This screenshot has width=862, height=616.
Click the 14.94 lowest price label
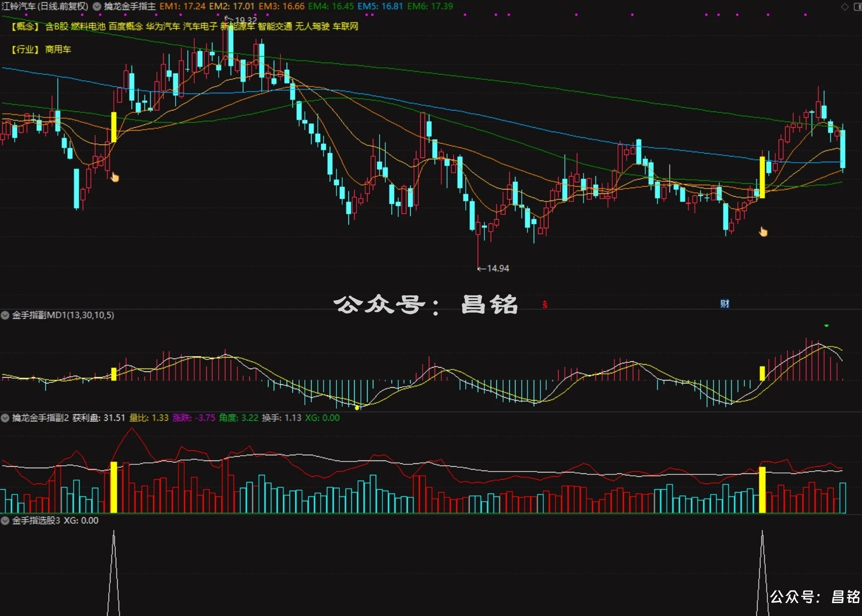click(x=498, y=269)
